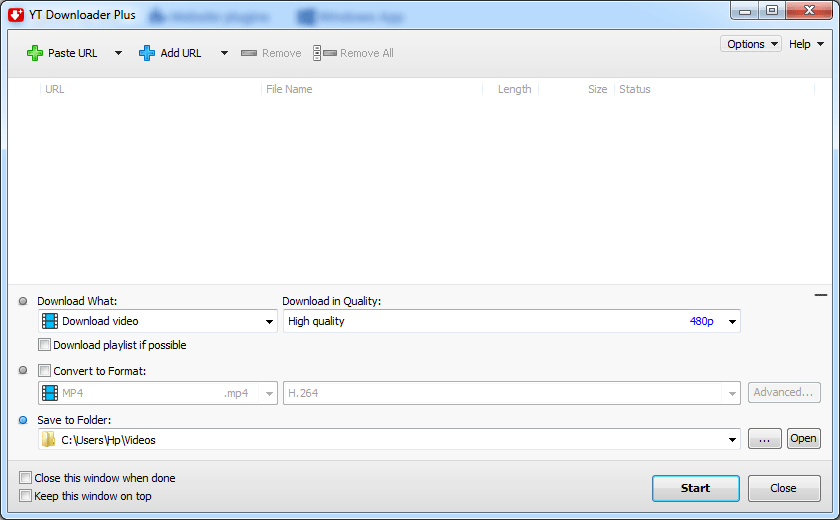Click the film icon beside Download video
The height and width of the screenshot is (520, 840).
pos(50,321)
